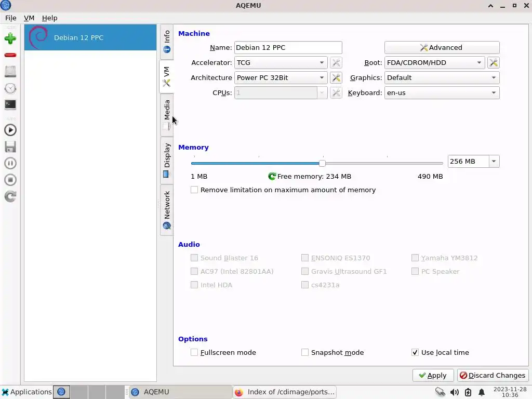532x399 pixels.
Task: Click the clock snapshot icon in sidebar
Action: (x=10, y=88)
